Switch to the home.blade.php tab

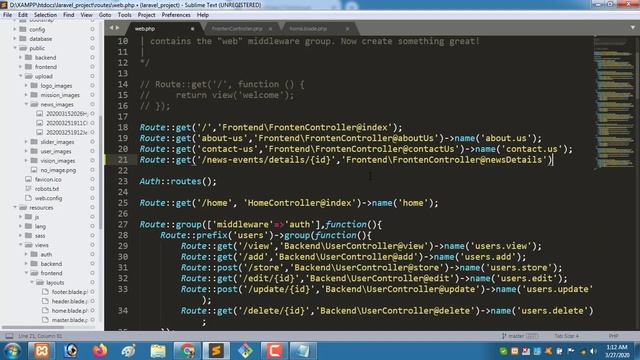(308, 29)
